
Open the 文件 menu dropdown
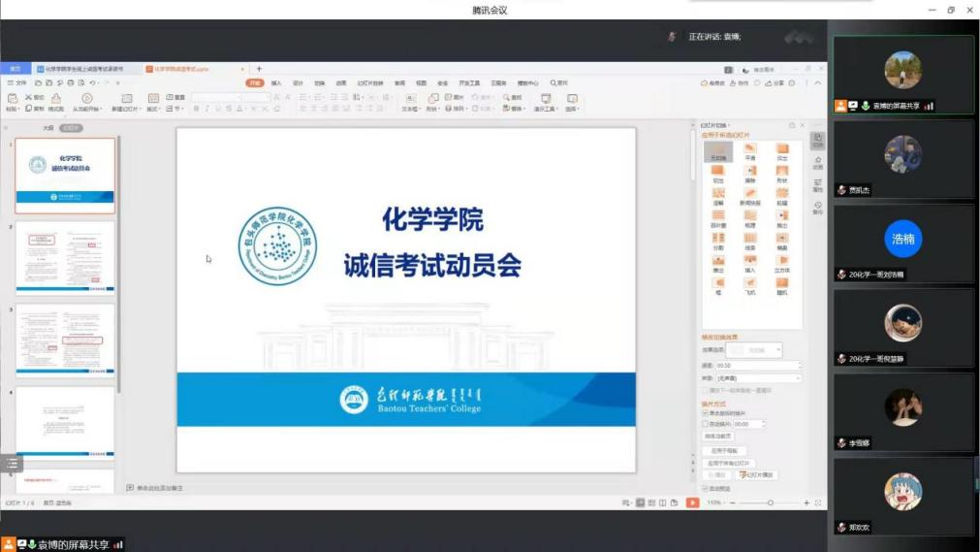tap(19, 83)
